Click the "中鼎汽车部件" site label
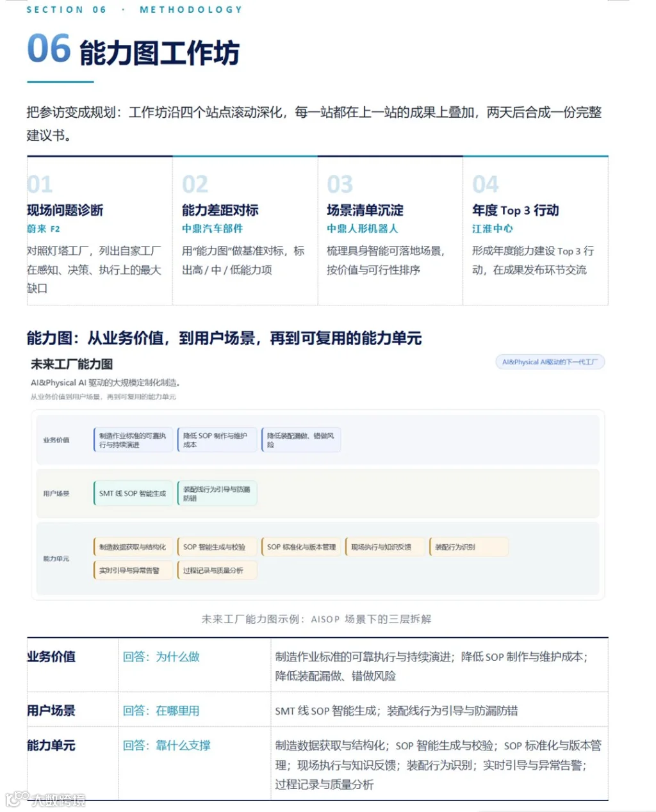 [x=212, y=229]
